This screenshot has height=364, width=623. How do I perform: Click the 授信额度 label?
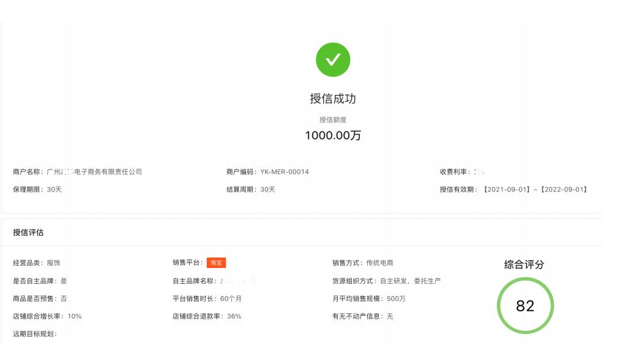point(333,120)
